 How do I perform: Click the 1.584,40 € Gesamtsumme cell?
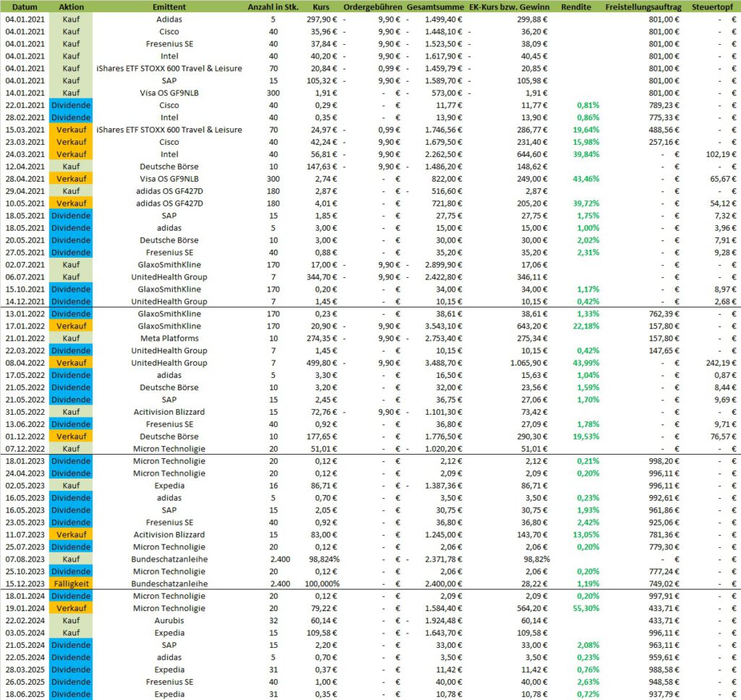pyautogui.click(x=444, y=610)
